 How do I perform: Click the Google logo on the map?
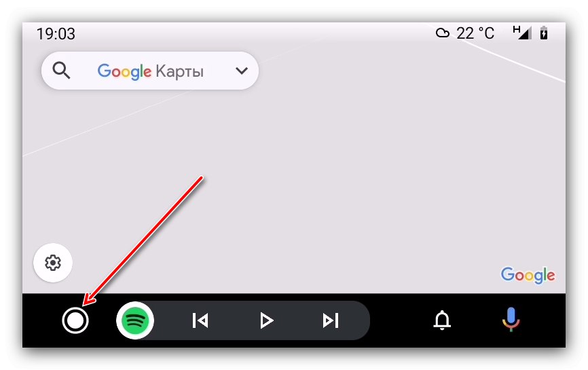[528, 276]
